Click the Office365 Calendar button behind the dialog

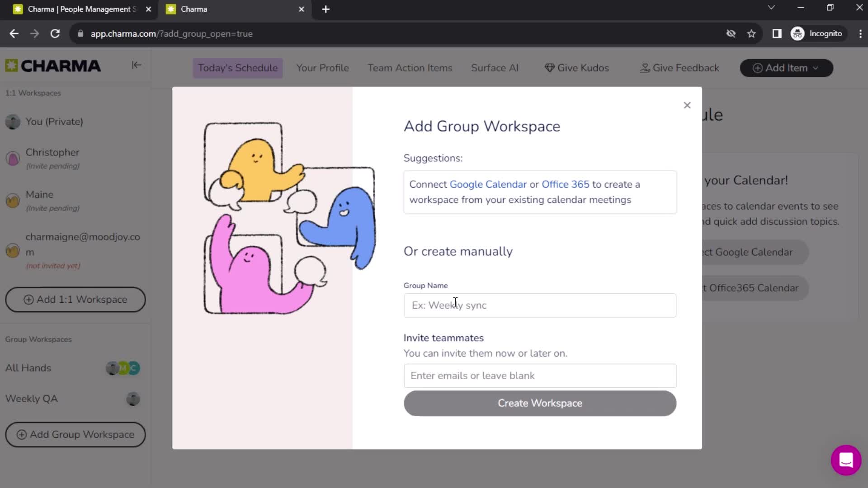click(x=755, y=288)
